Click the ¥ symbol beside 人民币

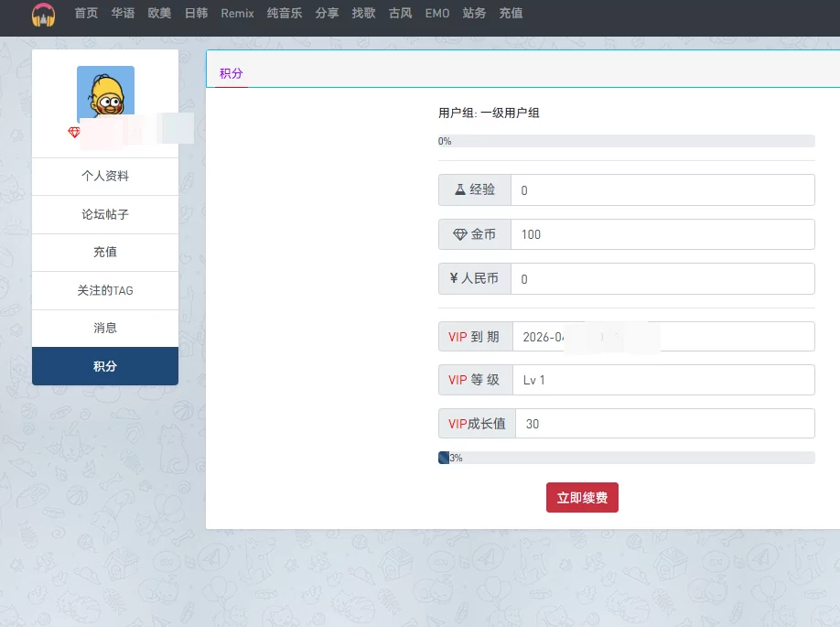(x=454, y=278)
